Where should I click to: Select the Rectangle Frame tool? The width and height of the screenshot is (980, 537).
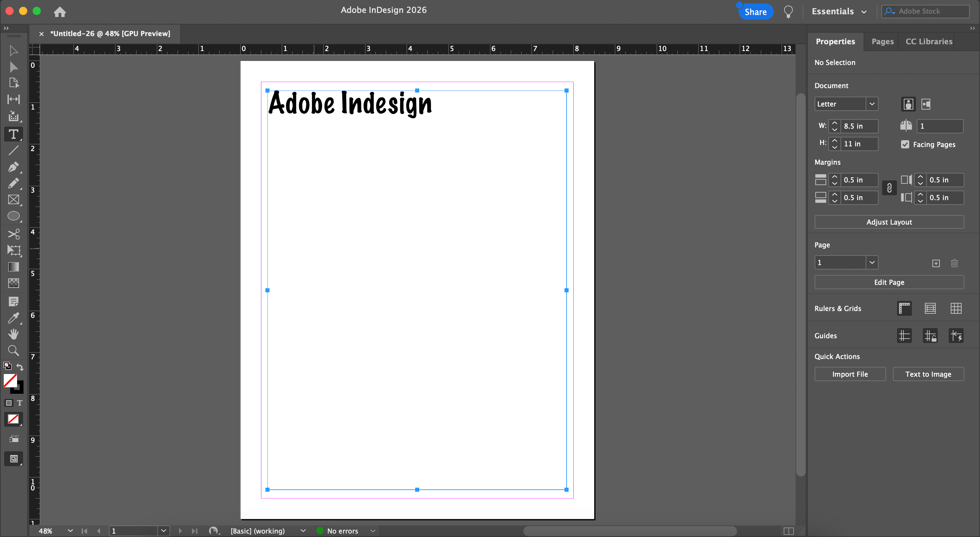[13, 200]
